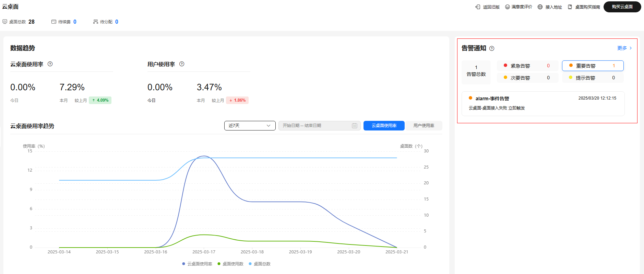The height and width of the screenshot is (274, 644).
Task: Select the 重要告警 alarm filter
Action: coord(593,66)
